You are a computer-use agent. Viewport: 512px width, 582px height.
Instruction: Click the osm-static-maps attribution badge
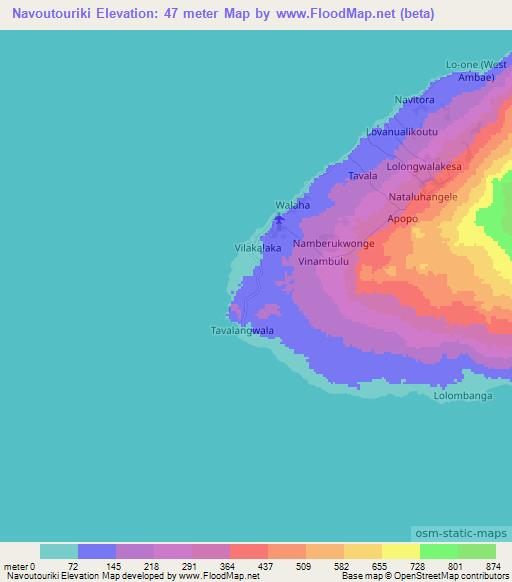(461, 533)
